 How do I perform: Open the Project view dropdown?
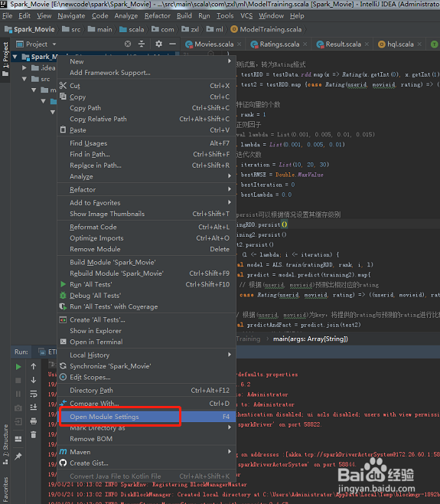54,44
